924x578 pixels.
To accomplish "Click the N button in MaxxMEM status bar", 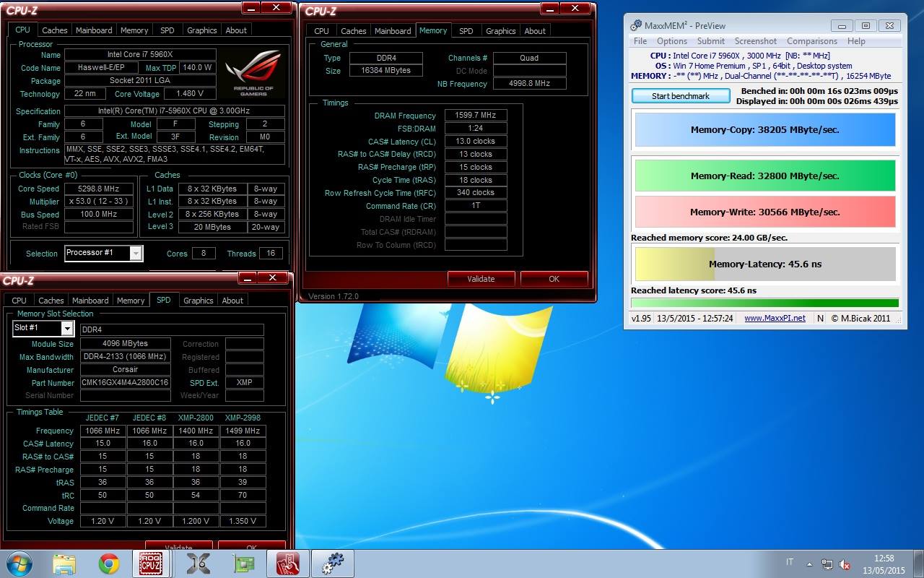I will [x=821, y=318].
